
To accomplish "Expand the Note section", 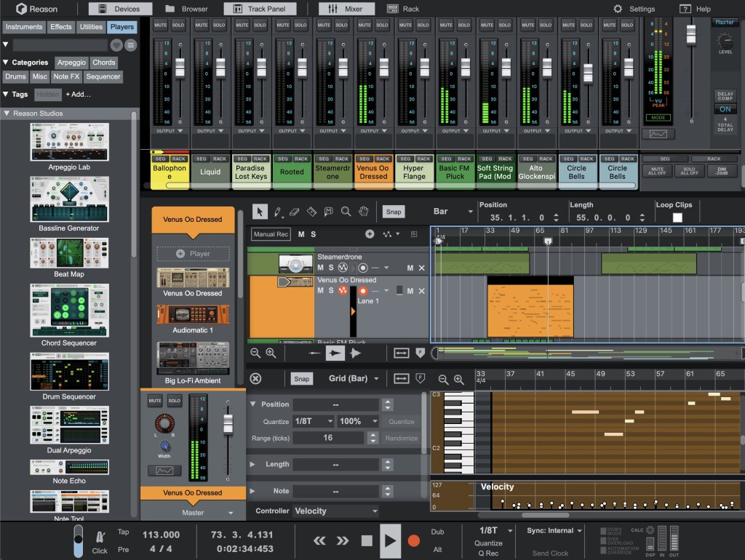I will click(x=252, y=491).
